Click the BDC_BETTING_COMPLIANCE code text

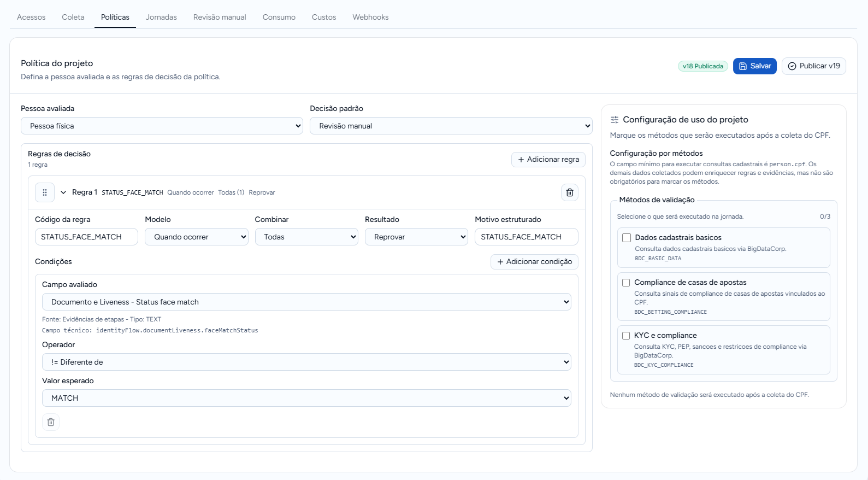[670, 312]
